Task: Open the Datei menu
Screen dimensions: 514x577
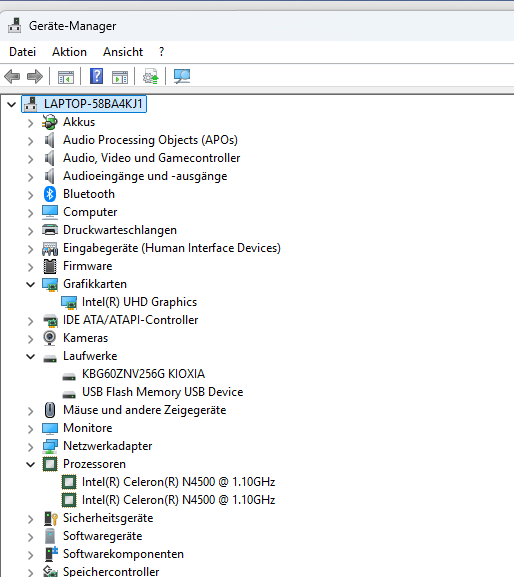Action: tap(22, 52)
